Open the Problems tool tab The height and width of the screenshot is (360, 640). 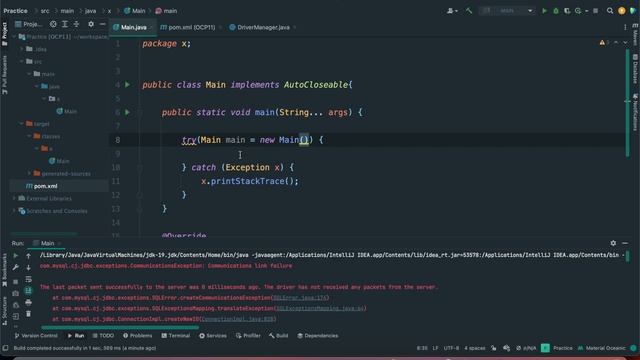click(x=138, y=336)
